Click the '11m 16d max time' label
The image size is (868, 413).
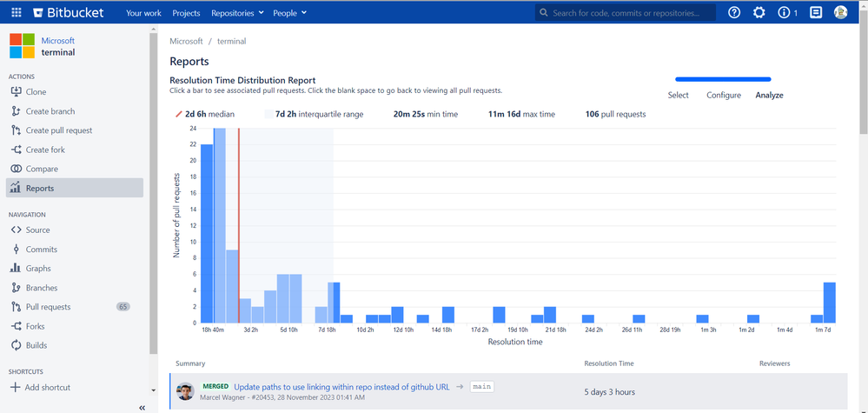[x=521, y=114]
